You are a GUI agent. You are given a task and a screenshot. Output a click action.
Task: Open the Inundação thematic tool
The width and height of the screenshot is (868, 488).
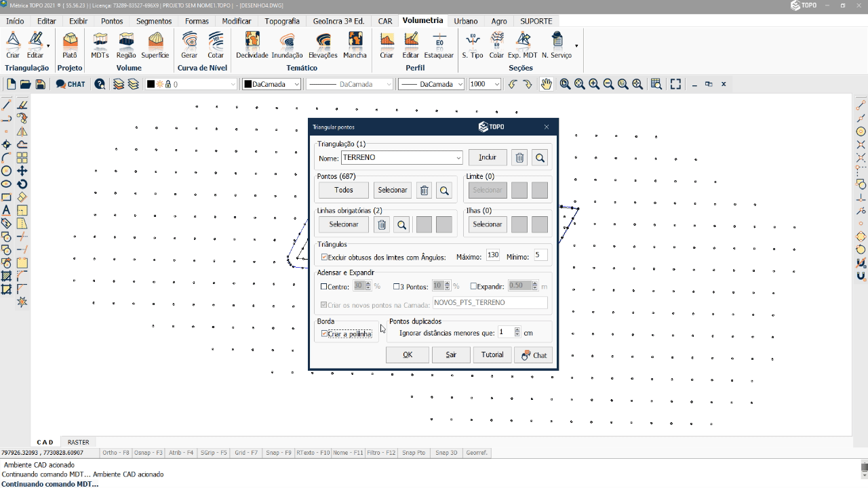(x=287, y=45)
